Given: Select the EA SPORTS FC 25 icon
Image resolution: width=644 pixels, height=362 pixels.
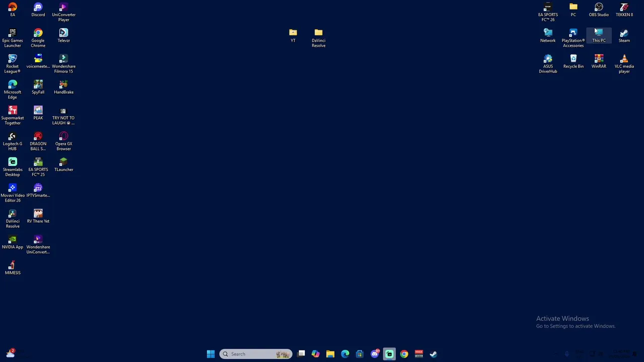Looking at the screenshot, I should click(x=38, y=167).
